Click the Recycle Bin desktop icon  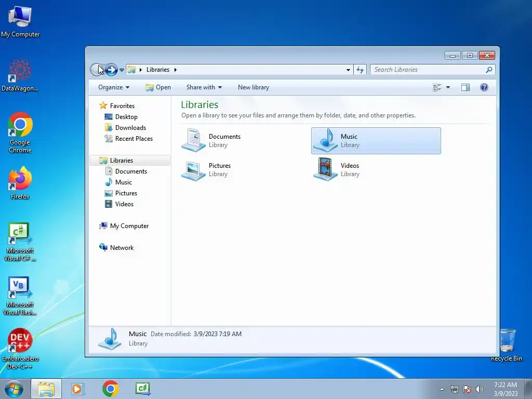point(507,345)
